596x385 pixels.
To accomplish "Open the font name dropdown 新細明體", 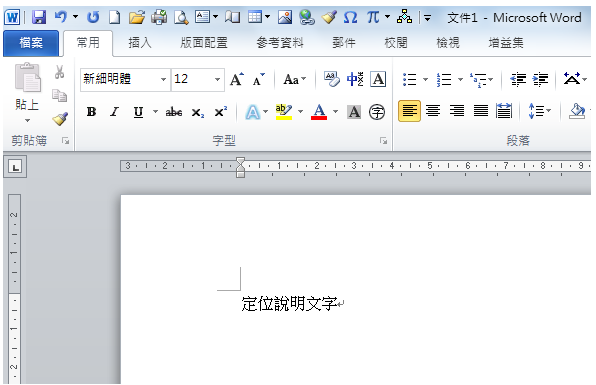I will click(163, 79).
